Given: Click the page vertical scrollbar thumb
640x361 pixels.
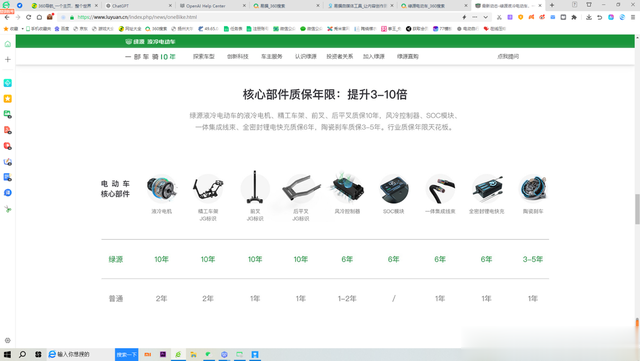Looking at the screenshot, I should (637, 209).
